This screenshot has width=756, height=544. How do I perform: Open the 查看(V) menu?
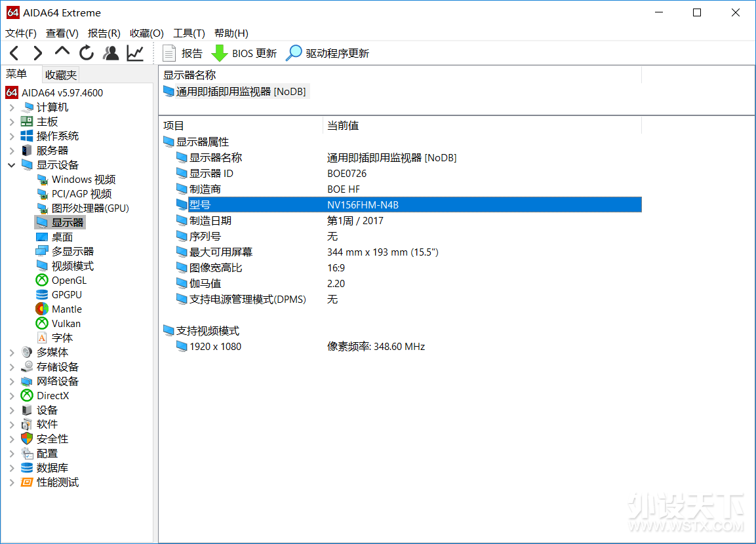tap(62, 33)
